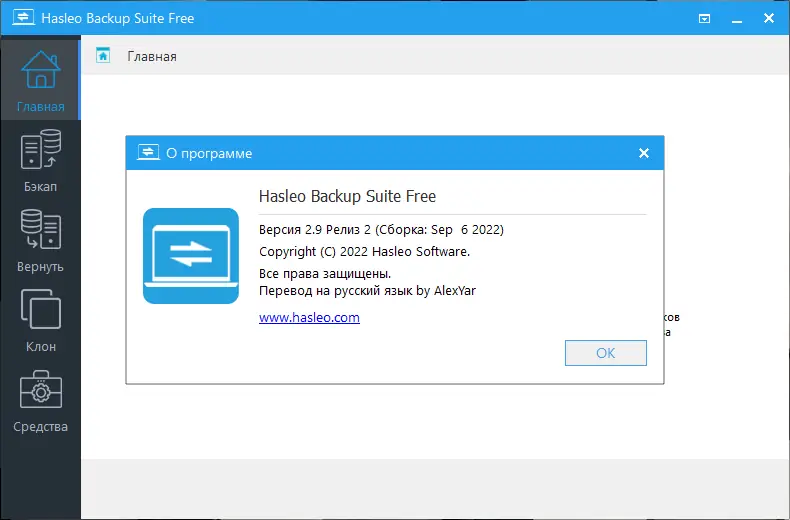Click the Hasleo logo in main title bar
Image resolution: width=790 pixels, height=520 pixels.
click(23, 18)
